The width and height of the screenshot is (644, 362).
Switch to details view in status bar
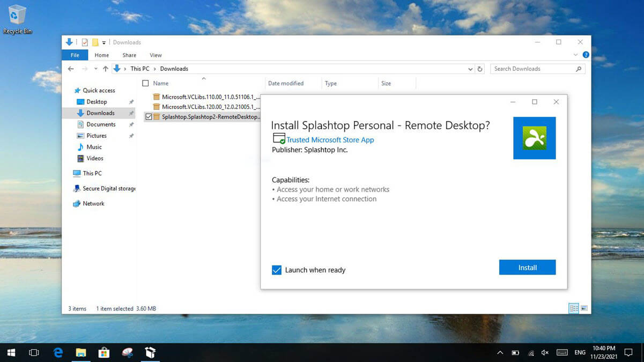574,308
